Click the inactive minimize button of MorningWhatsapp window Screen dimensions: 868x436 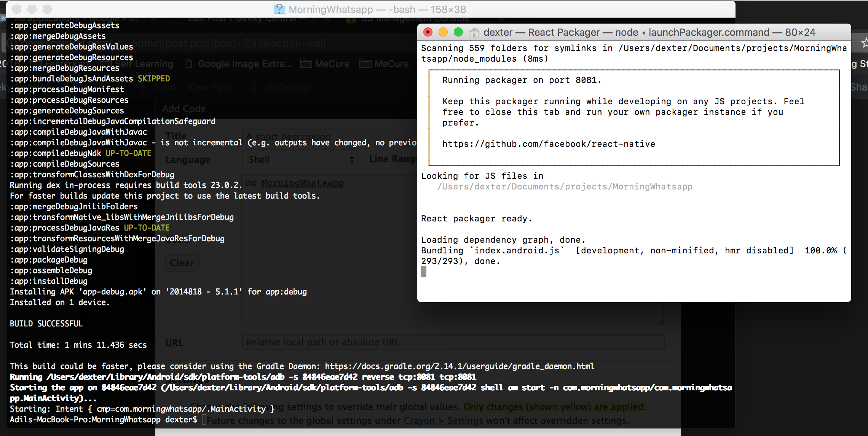tap(32, 9)
